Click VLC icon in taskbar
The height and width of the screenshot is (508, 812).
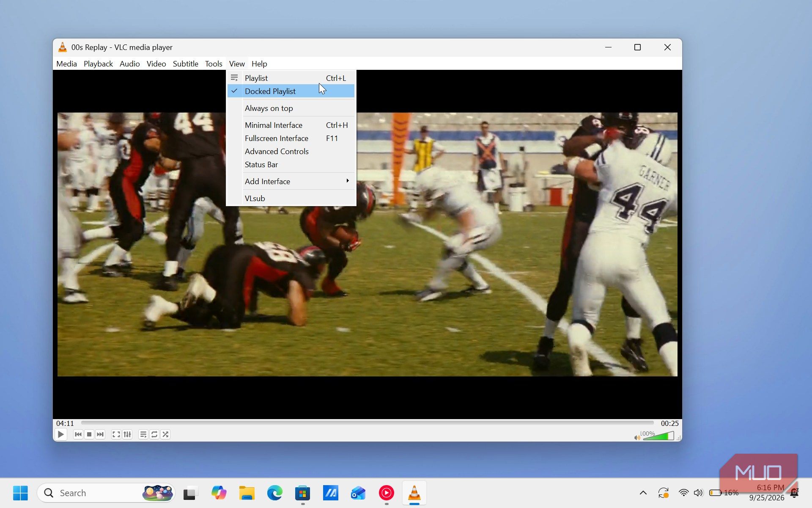click(414, 493)
